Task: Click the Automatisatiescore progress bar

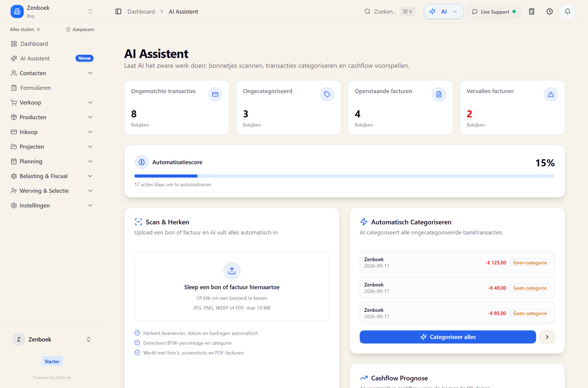Action: (x=344, y=176)
